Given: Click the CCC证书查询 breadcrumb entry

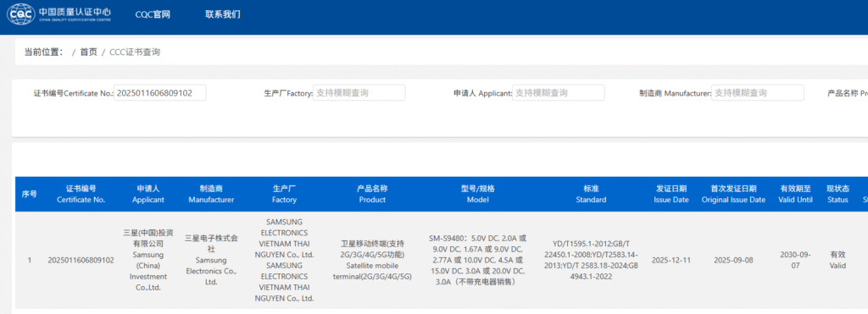Looking at the screenshot, I should (x=135, y=52).
